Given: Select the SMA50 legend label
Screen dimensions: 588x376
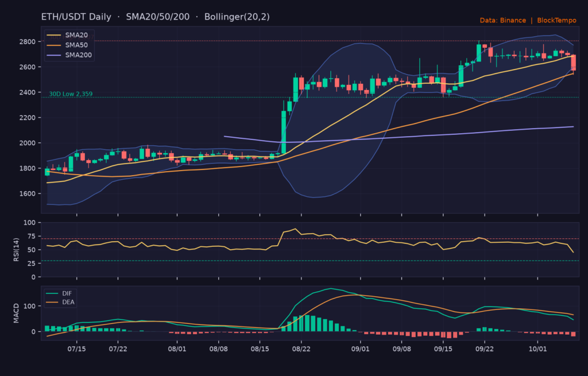Looking at the screenshot, I should 76,45.
